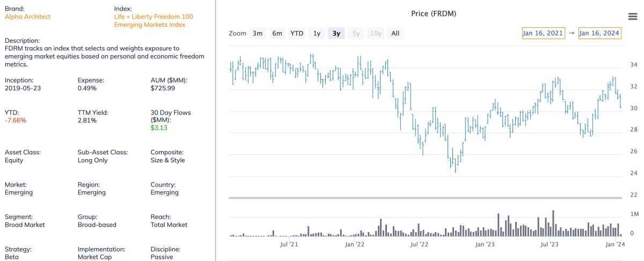Click the Jul '23 axis label
Image resolution: width=644 pixels, height=261 pixels.
pyautogui.click(x=550, y=244)
